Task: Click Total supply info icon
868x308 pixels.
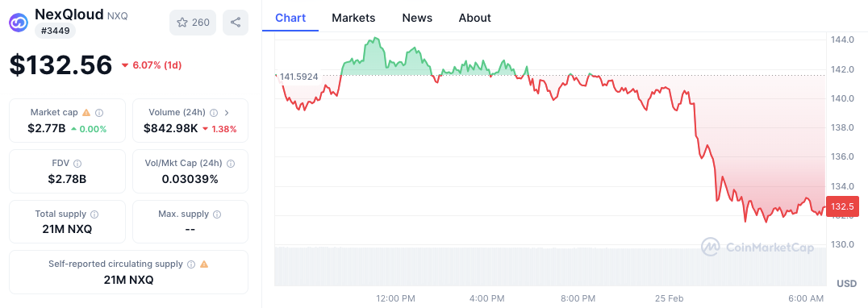Action: pos(94,214)
